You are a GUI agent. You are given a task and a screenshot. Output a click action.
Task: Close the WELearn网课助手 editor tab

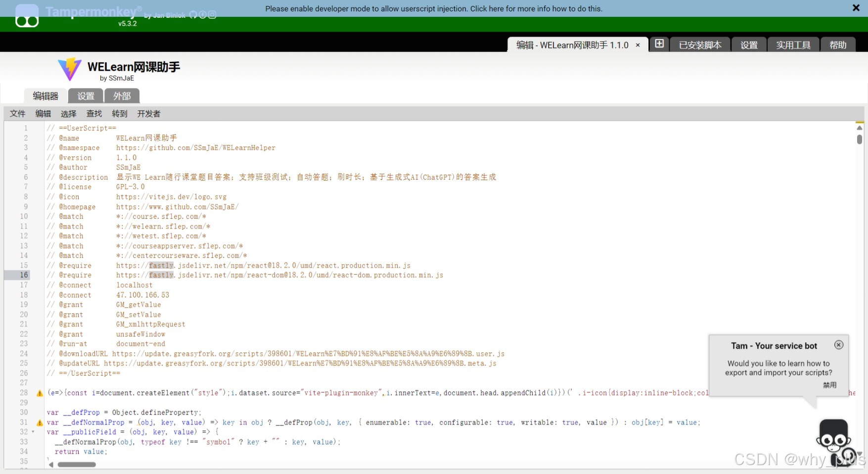[638, 45]
